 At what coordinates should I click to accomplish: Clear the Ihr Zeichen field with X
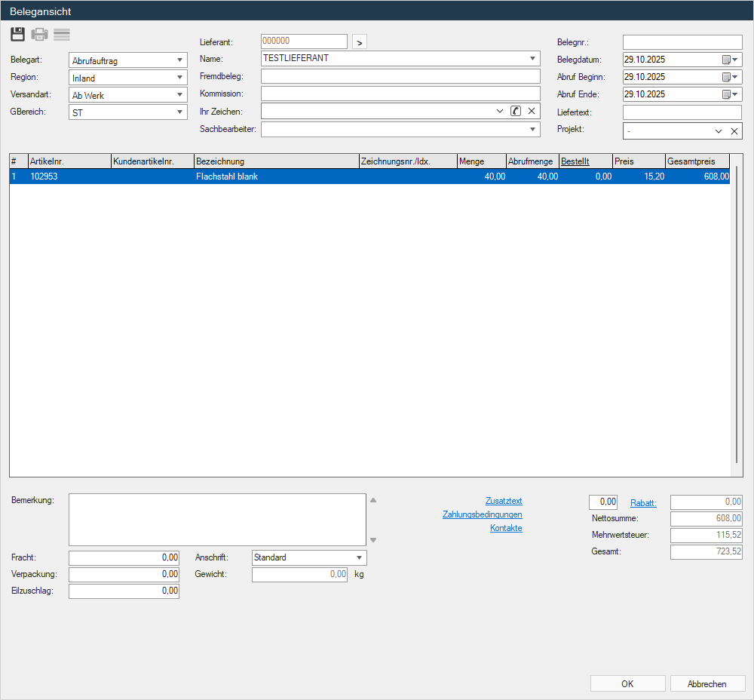coord(531,112)
